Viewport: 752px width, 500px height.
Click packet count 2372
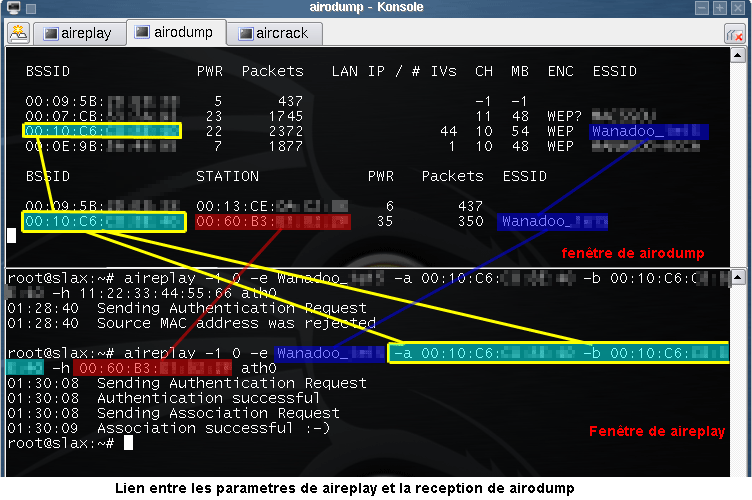coord(286,131)
